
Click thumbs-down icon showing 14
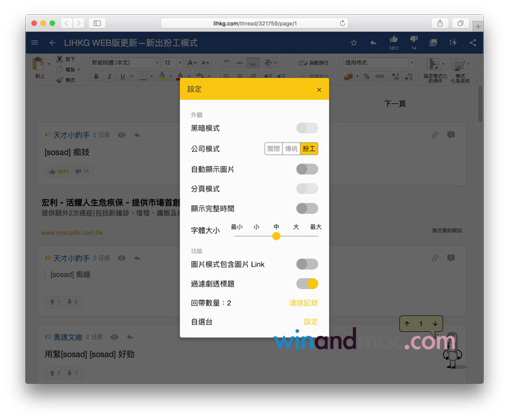[414, 40]
